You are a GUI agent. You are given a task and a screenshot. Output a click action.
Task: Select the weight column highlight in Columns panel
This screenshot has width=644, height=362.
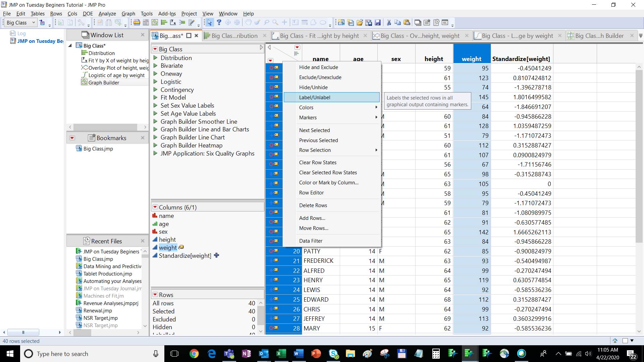(168, 247)
